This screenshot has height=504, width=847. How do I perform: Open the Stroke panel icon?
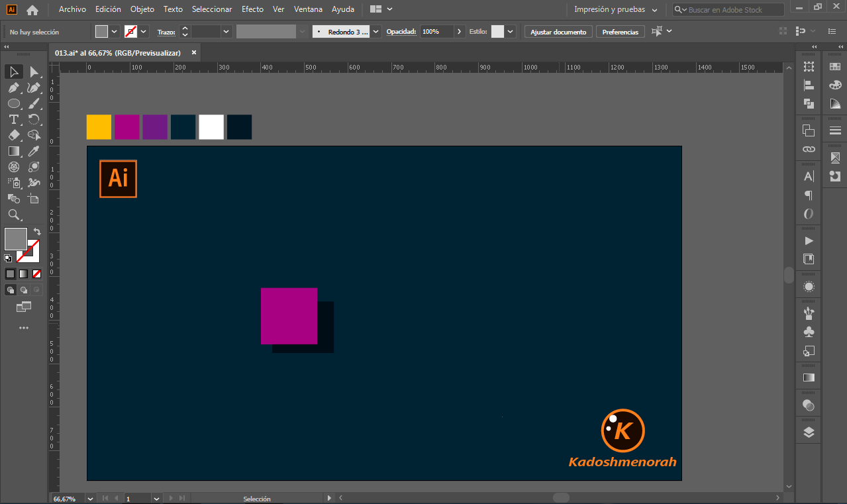(x=835, y=130)
